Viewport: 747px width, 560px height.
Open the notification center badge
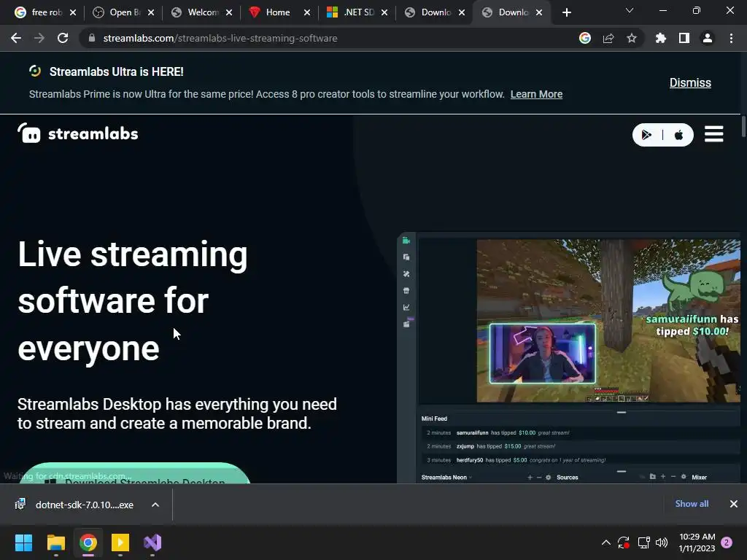[727, 542]
